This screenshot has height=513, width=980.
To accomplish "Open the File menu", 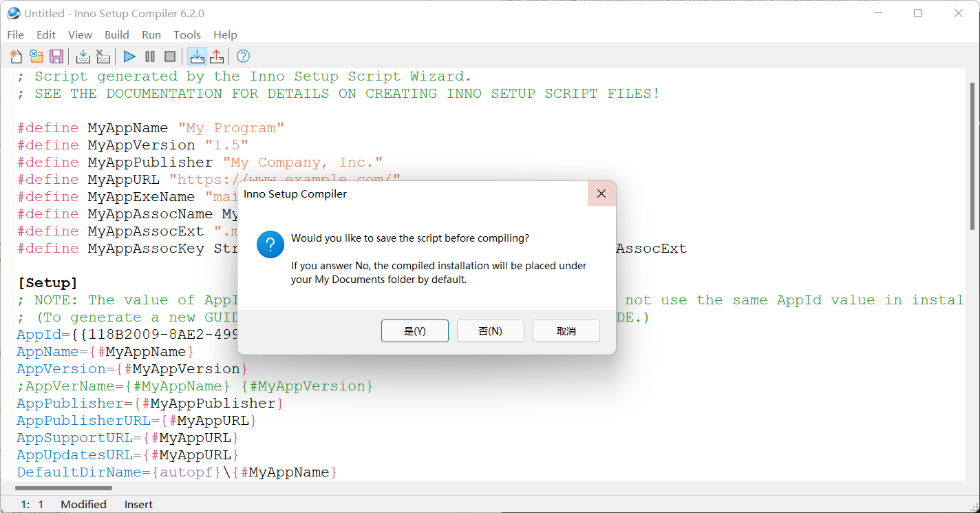I will 15,34.
